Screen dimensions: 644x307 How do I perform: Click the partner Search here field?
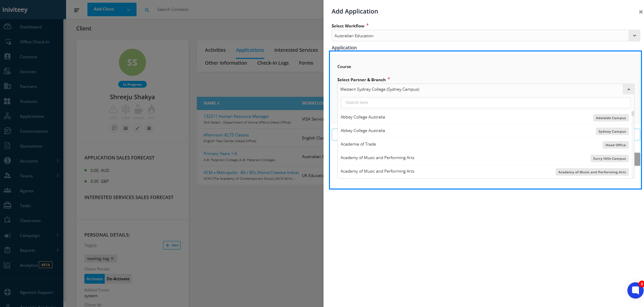tap(485, 103)
